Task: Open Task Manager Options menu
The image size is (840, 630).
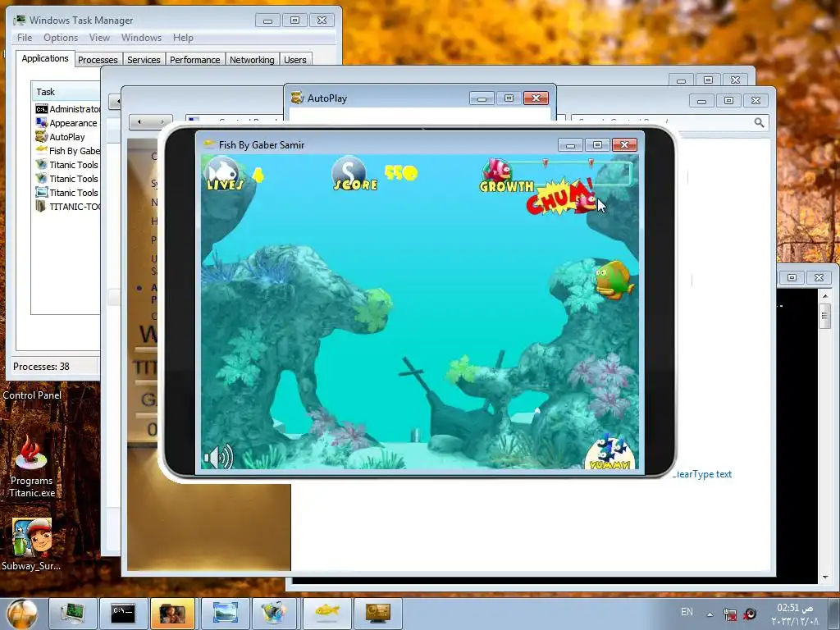Action: click(x=61, y=38)
